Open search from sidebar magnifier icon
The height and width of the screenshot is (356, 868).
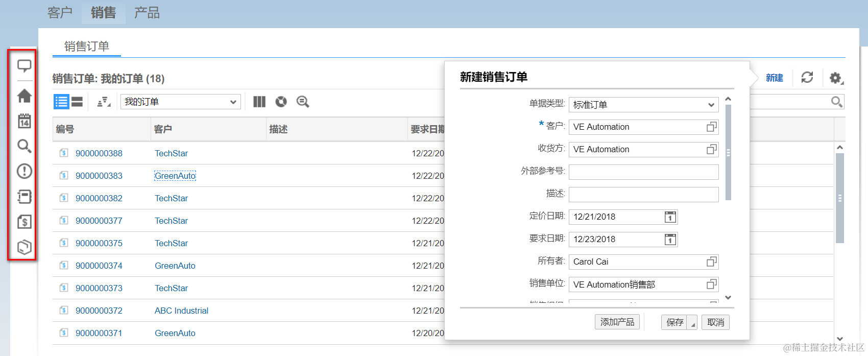click(x=24, y=146)
